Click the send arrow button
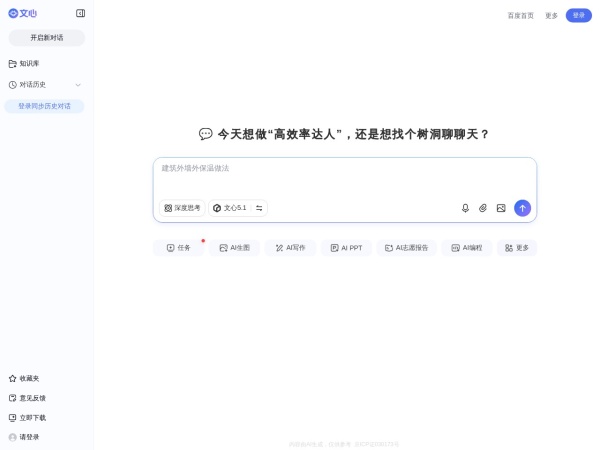600x450 pixels. click(522, 208)
